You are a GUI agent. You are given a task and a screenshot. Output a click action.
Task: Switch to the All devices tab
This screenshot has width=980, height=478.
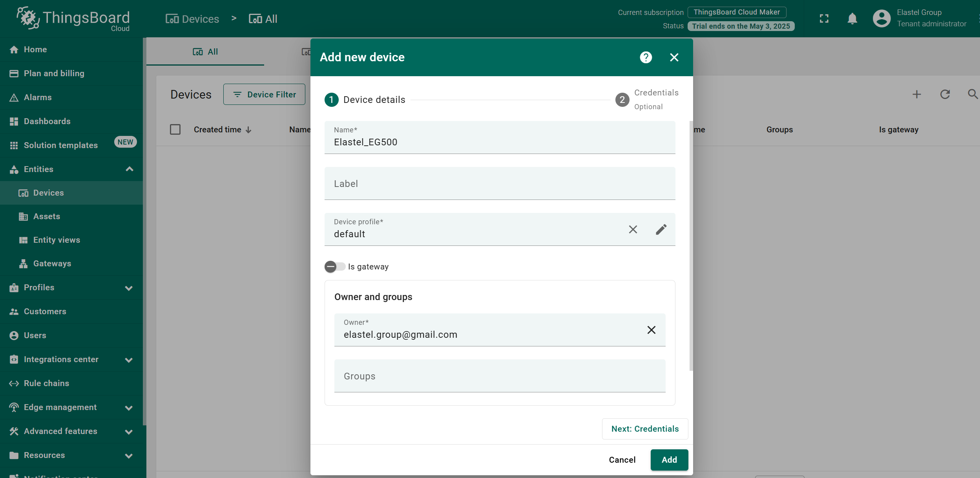tap(205, 51)
